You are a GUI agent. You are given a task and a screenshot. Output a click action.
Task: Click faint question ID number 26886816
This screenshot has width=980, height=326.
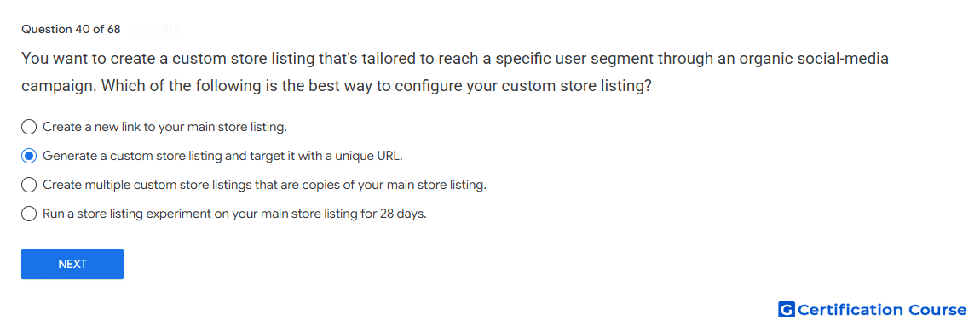[x=155, y=29]
